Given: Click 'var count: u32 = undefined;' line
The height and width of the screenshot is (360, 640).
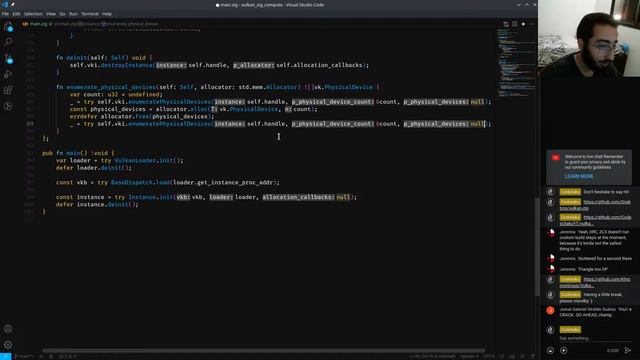Looking at the screenshot, I should (x=116, y=94).
